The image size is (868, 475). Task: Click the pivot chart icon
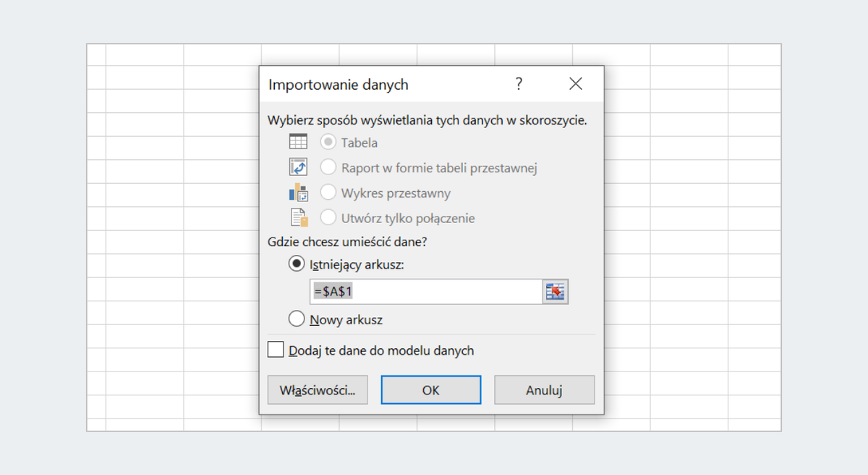(298, 193)
